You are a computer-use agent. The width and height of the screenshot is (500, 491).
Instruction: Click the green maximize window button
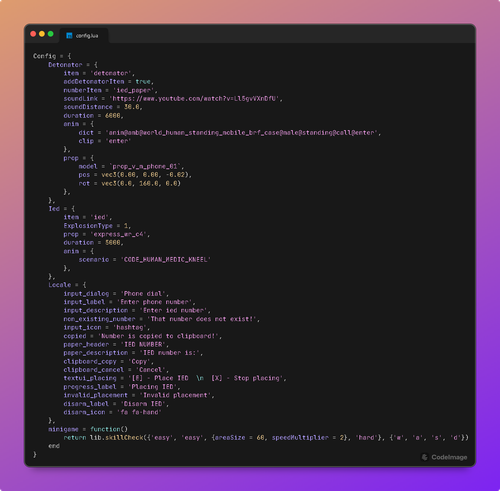(51, 34)
